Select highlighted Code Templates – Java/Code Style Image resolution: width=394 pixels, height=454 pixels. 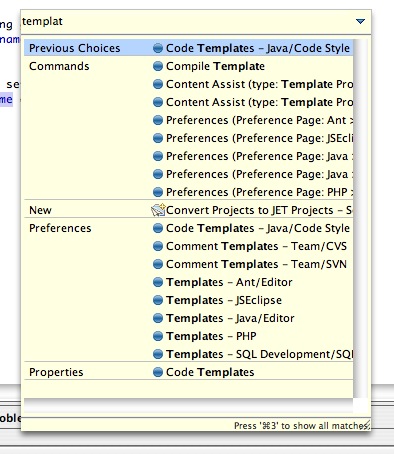coord(189,48)
